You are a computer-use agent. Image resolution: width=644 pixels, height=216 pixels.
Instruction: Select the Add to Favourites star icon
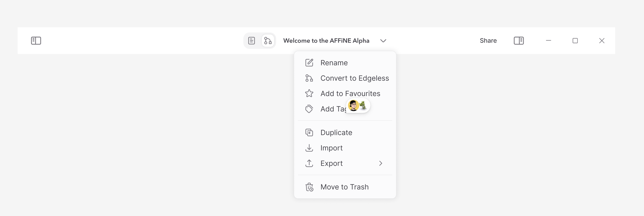point(309,93)
